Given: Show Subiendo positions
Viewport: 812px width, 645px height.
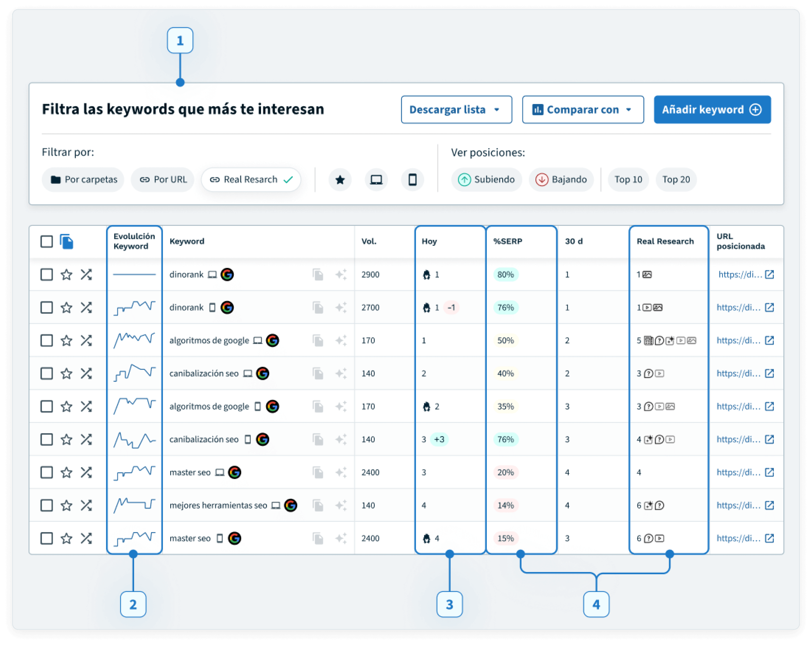Looking at the screenshot, I should click(x=486, y=179).
